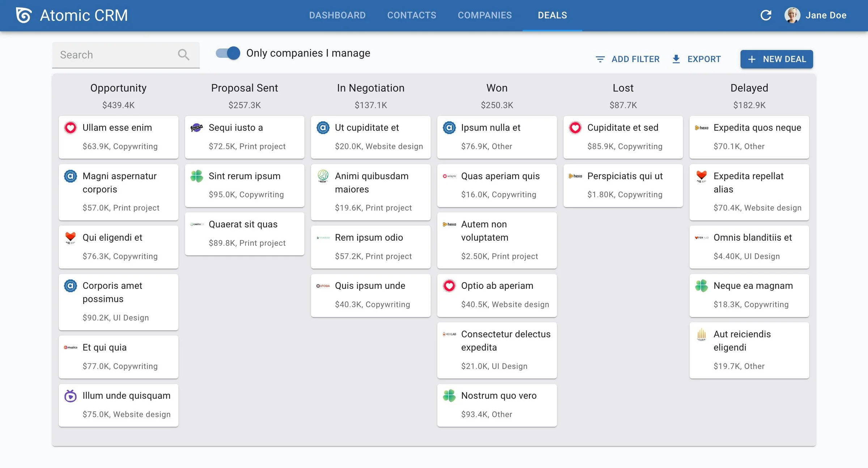
Task: Click the globe logo on Animi quibusdam maiores
Action: 323,176
